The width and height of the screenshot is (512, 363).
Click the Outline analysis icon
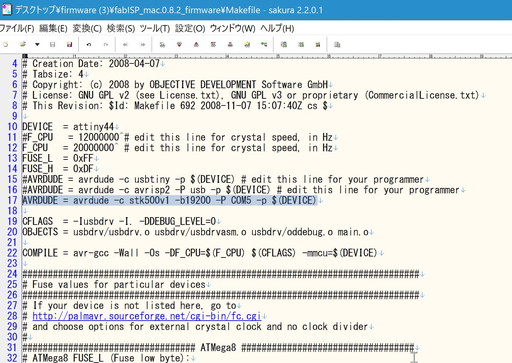(x=264, y=44)
